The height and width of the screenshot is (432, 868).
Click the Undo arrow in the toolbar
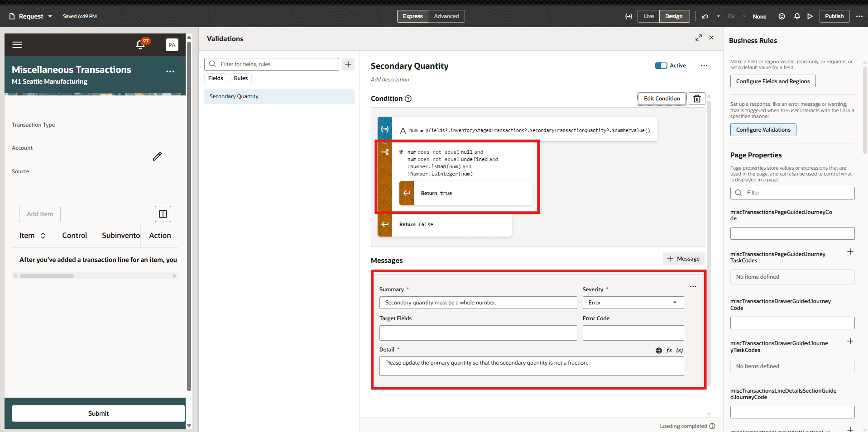tap(705, 16)
